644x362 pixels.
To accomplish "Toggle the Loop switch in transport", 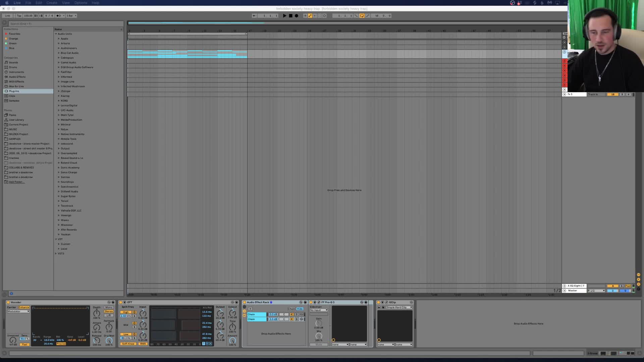I will tap(362, 16).
